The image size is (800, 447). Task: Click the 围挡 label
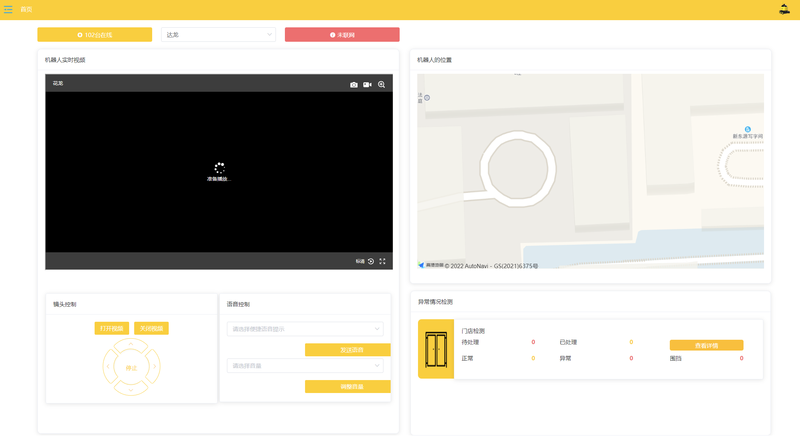(x=676, y=358)
